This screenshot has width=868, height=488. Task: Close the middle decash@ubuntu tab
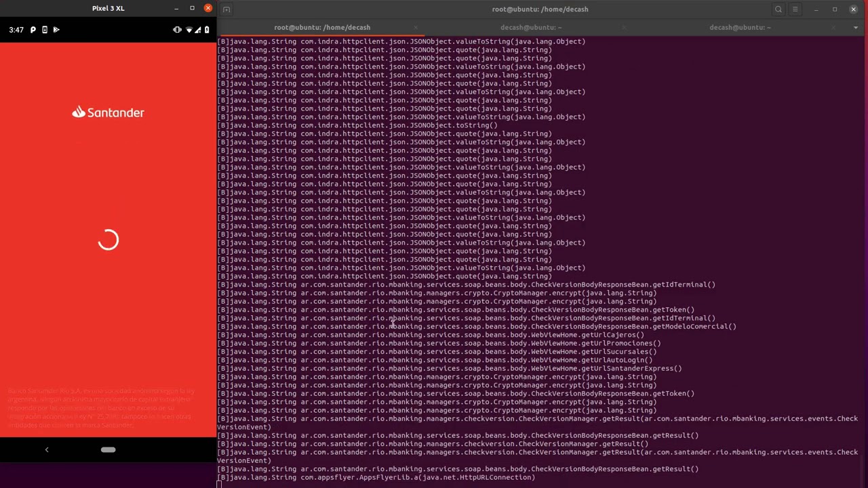tap(624, 28)
